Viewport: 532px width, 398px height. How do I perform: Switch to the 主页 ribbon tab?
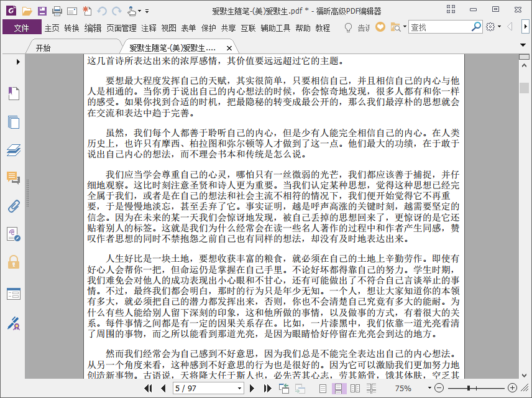point(52,28)
